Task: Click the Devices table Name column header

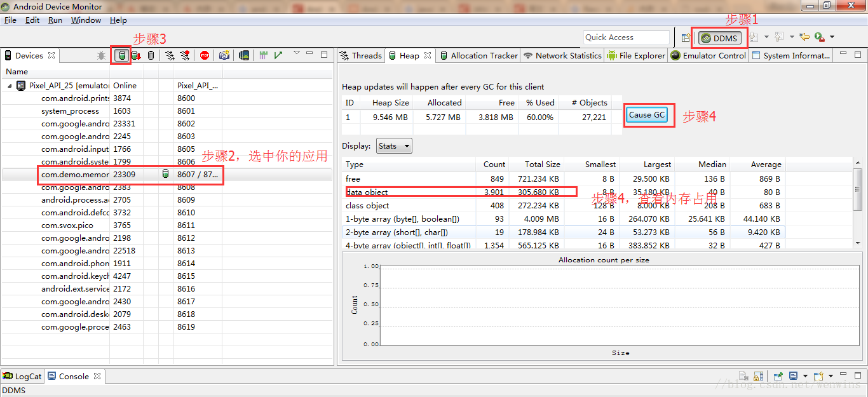Action: click(56, 72)
